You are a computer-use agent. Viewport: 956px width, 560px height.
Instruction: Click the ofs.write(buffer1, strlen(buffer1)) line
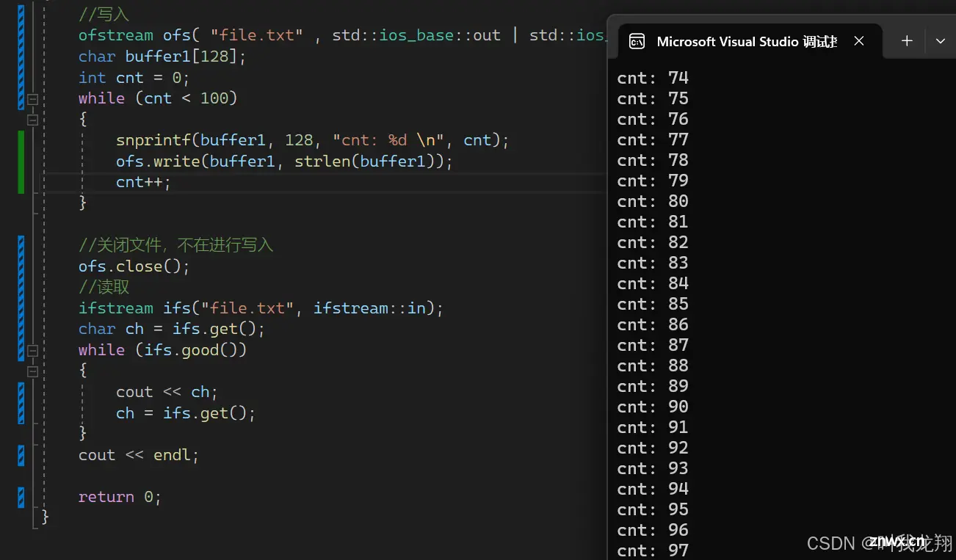pos(284,161)
